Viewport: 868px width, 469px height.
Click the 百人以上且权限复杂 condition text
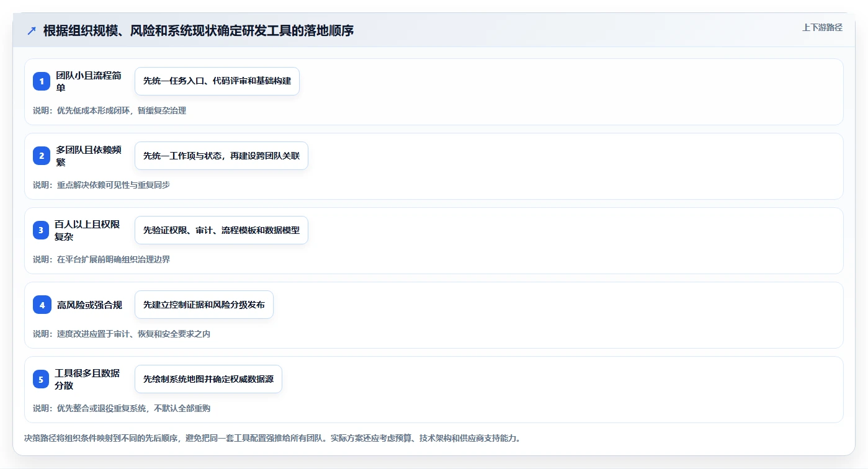click(x=87, y=230)
